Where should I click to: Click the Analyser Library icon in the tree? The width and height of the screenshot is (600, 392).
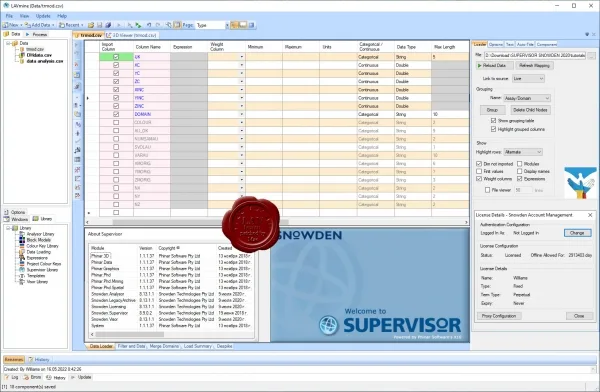[22, 234]
